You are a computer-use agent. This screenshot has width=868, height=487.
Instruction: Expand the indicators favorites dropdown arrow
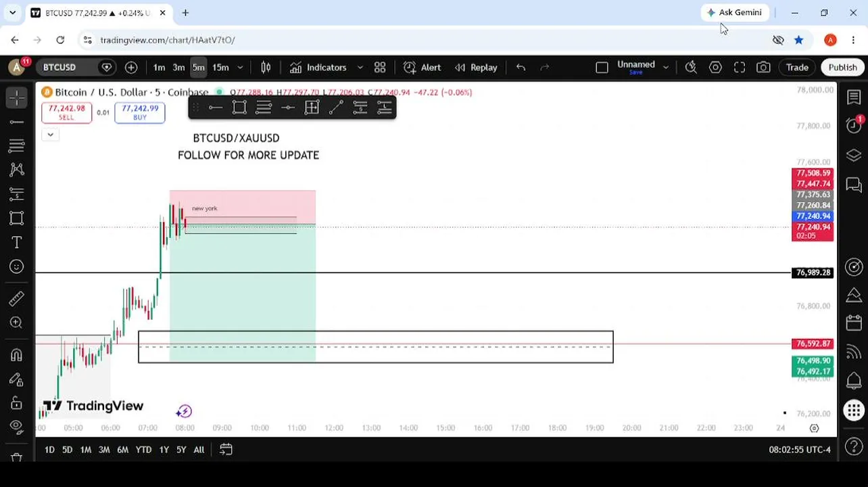360,67
